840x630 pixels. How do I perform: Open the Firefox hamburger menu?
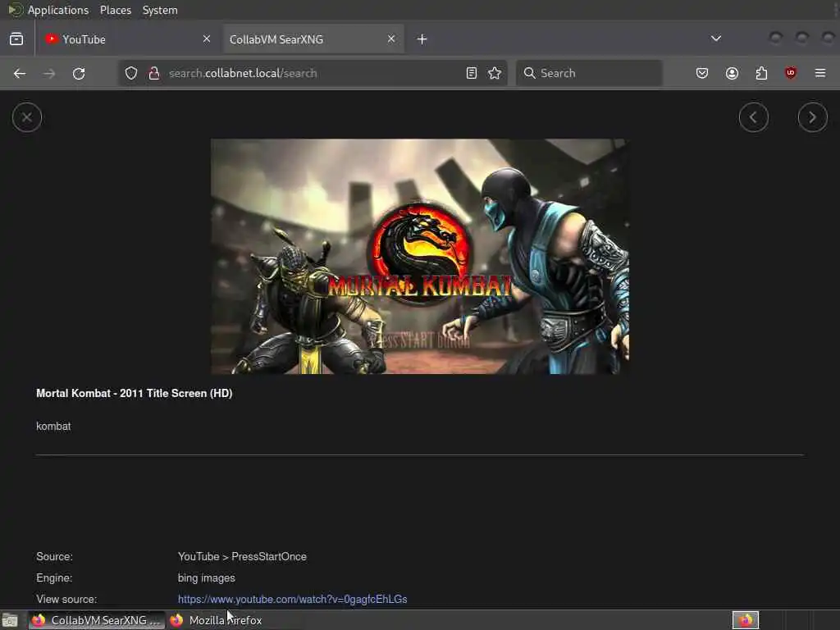pos(820,73)
